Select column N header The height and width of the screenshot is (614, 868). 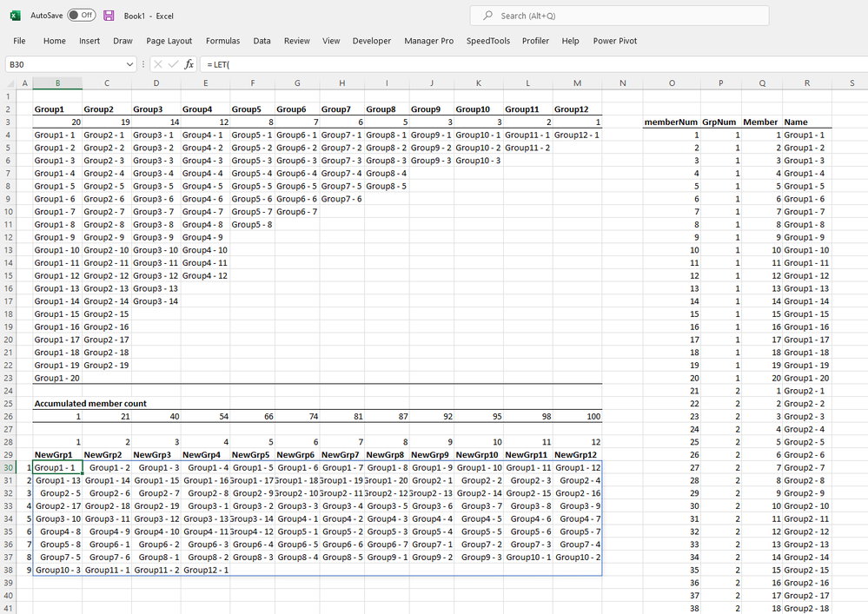622,83
